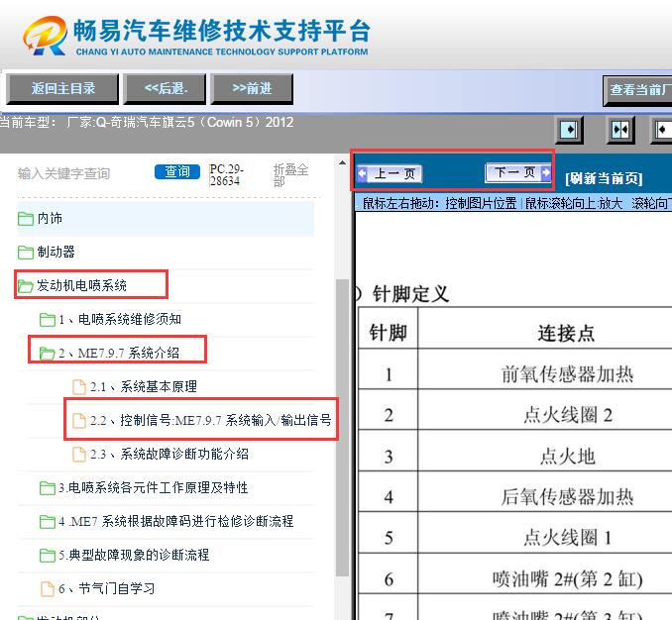672x620 pixels.
Task: Click the 针脚 column header
Action: point(388,332)
